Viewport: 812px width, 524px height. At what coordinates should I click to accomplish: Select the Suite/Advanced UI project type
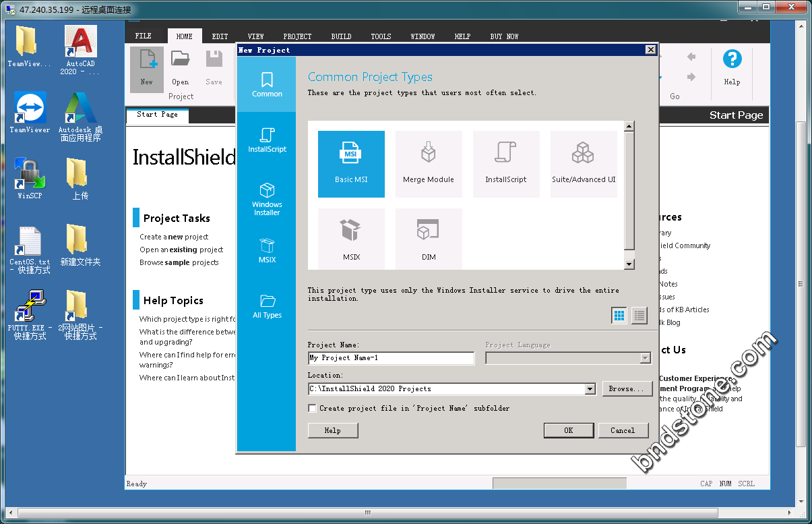pyautogui.click(x=584, y=163)
